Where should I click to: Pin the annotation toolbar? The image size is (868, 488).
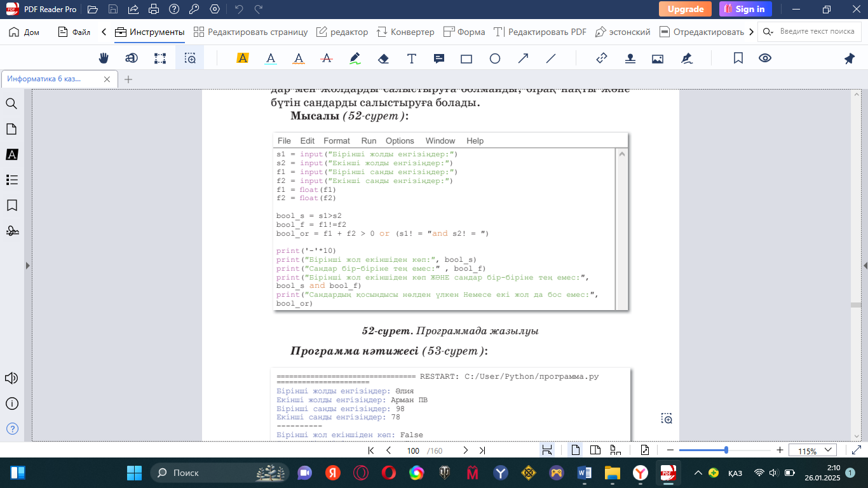(850, 58)
